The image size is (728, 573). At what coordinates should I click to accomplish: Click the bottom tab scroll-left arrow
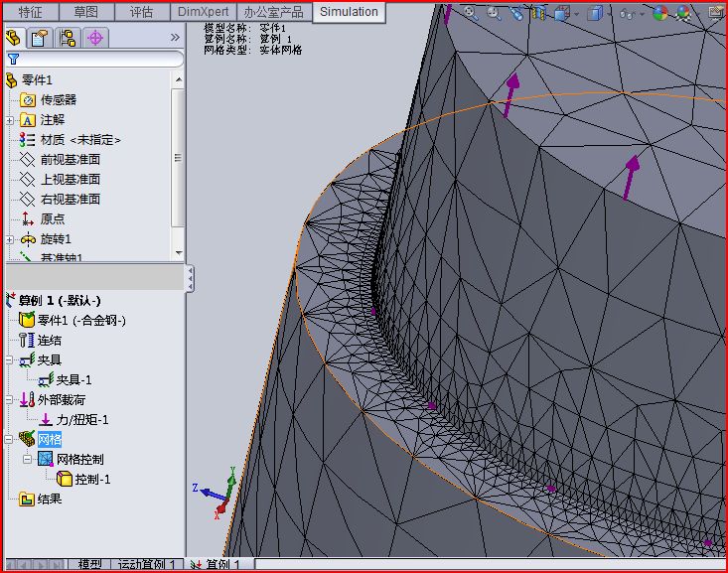(x=26, y=565)
